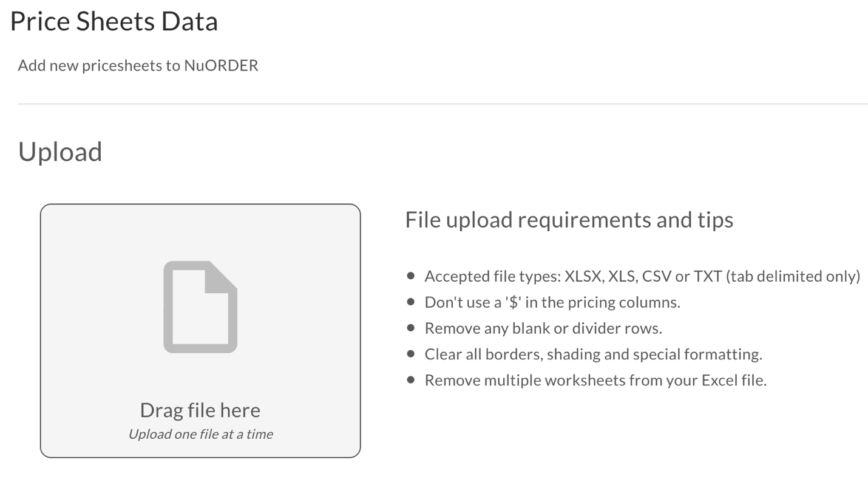Click the horizontal divider under the subtitle

pyautogui.click(x=442, y=104)
